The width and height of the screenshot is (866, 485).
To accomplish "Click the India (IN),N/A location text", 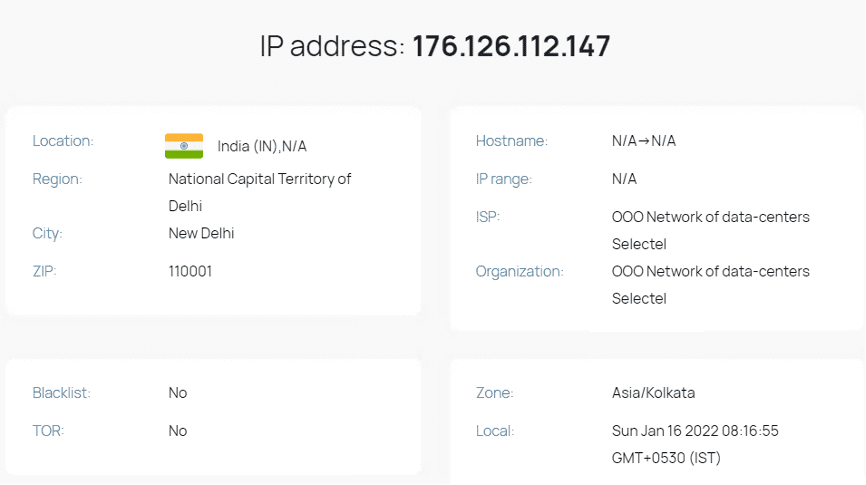I will (x=262, y=146).
